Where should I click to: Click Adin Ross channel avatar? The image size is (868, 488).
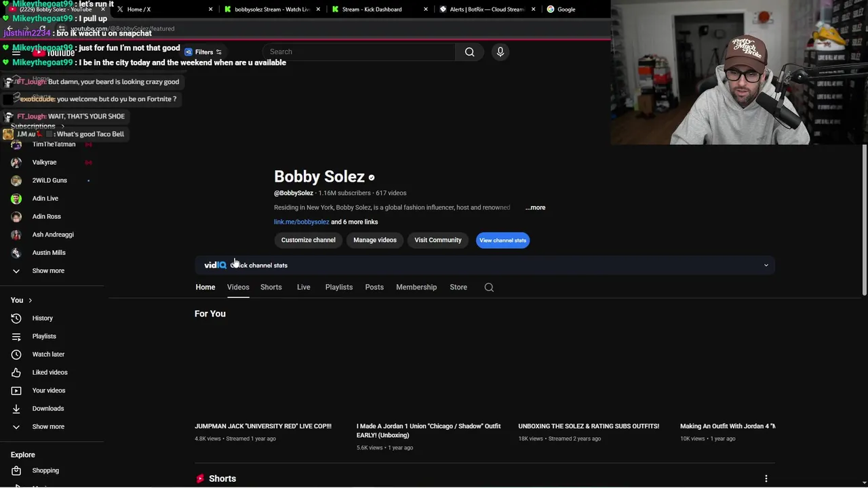tap(16, 216)
